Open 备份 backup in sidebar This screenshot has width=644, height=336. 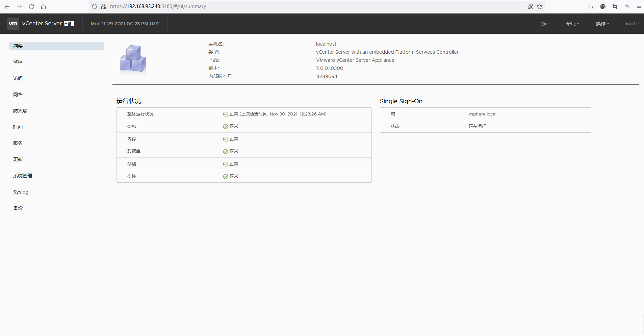[x=18, y=208]
